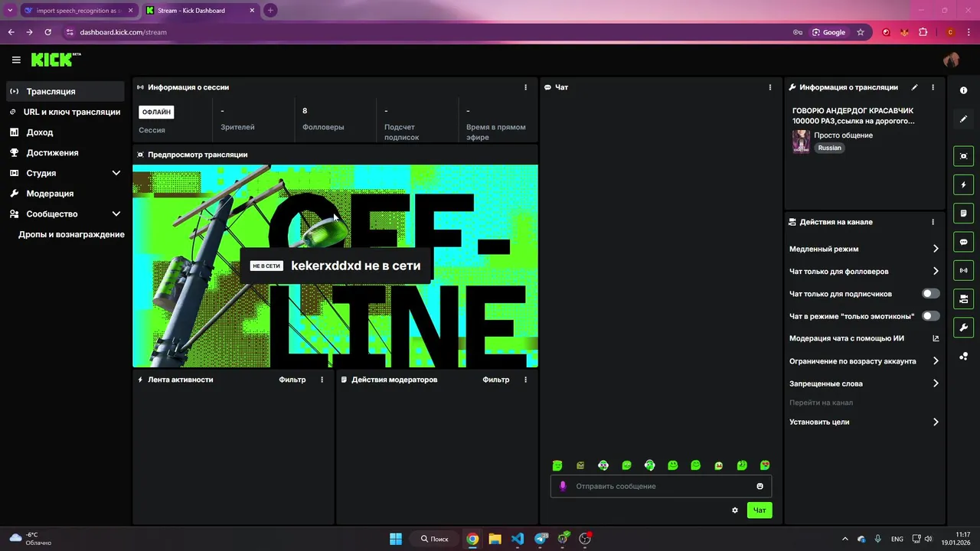
Task: Select the heart-eyes emote at the row's end
Action: point(765,465)
